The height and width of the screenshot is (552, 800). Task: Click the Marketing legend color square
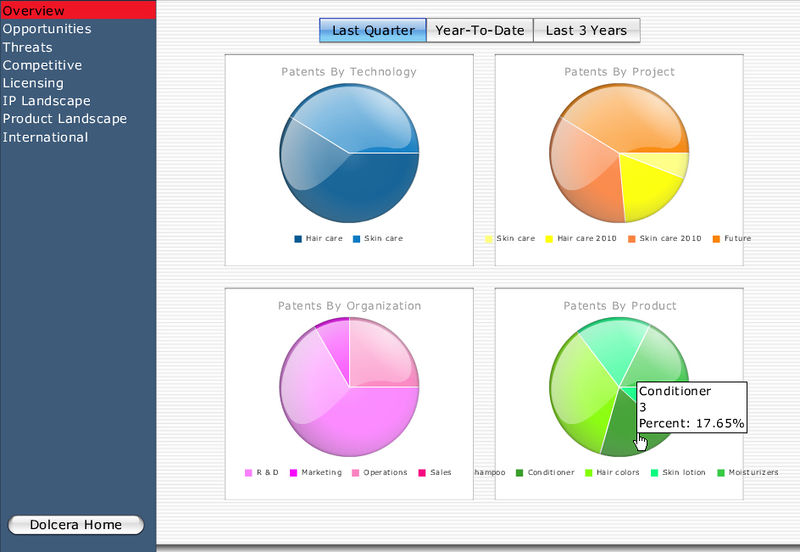293,473
